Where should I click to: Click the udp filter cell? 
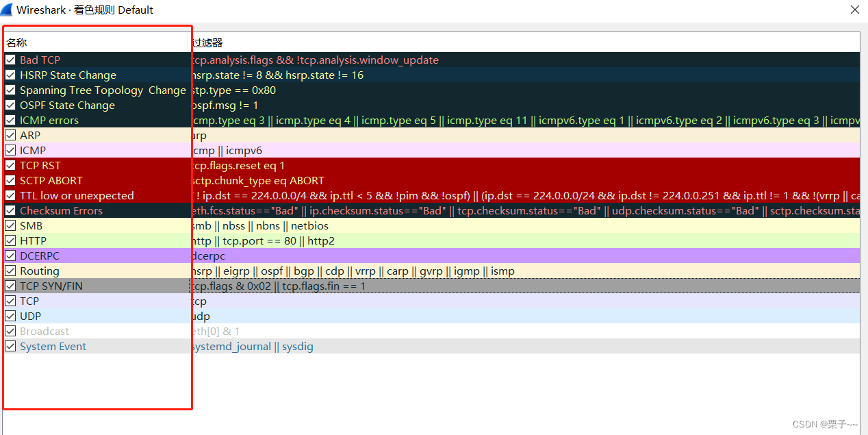point(201,316)
